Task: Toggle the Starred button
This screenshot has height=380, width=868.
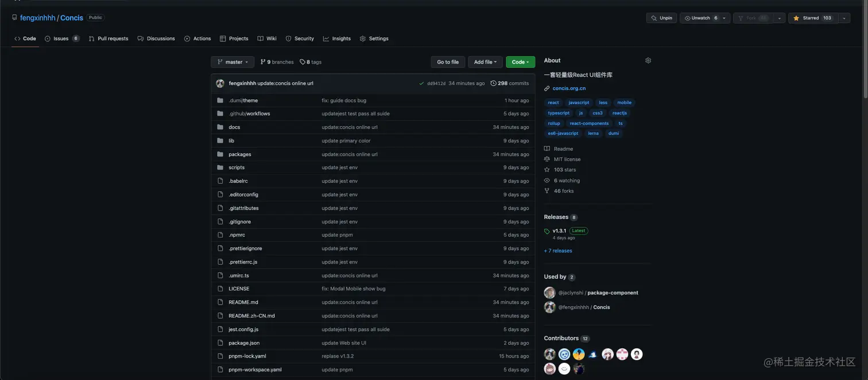Action: pos(813,18)
